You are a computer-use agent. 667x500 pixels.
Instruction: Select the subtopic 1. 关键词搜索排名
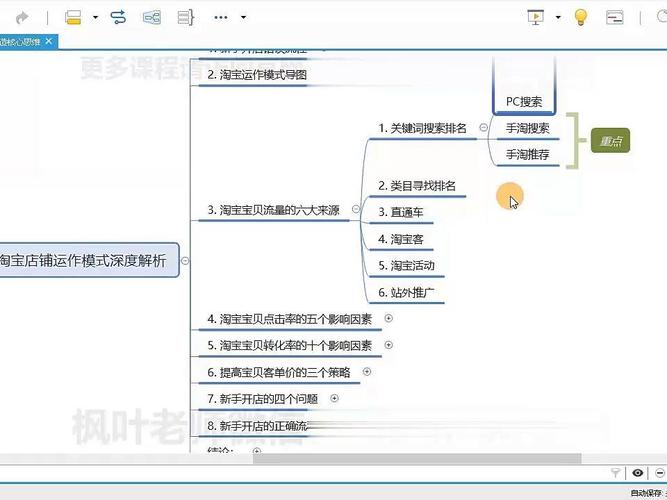point(422,128)
